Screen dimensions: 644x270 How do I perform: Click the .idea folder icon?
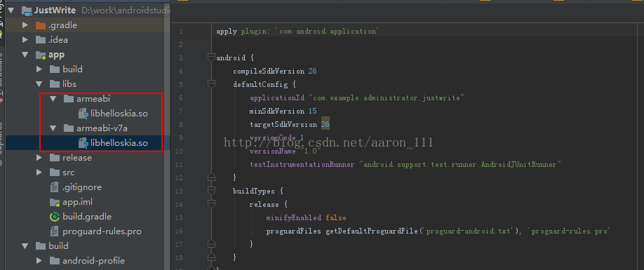tap(41, 40)
